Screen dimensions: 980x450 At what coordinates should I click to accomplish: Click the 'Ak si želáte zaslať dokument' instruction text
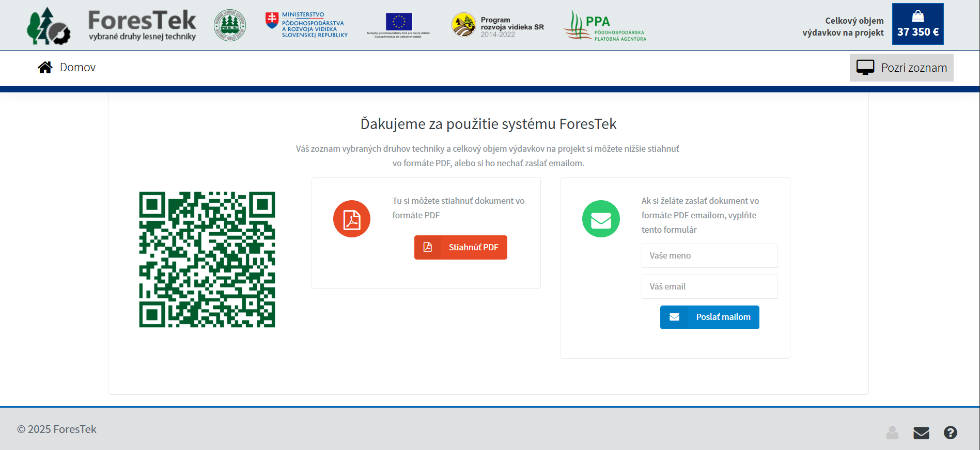tap(700, 215)
